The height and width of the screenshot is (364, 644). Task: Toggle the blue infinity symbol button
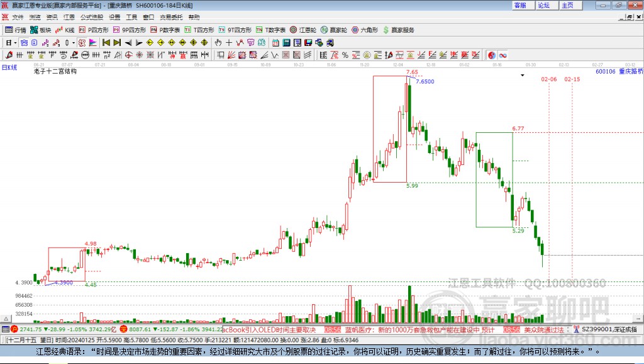tap(502, 55)
